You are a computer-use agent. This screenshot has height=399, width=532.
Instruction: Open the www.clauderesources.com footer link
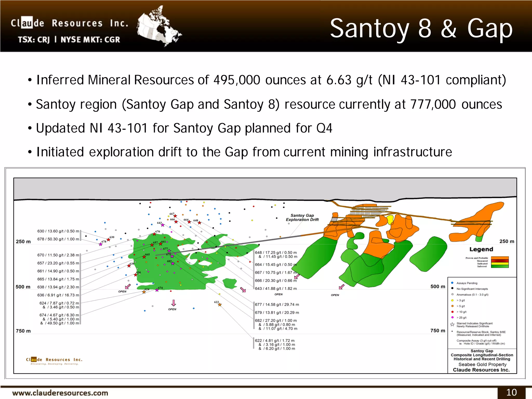click(60, 393)
